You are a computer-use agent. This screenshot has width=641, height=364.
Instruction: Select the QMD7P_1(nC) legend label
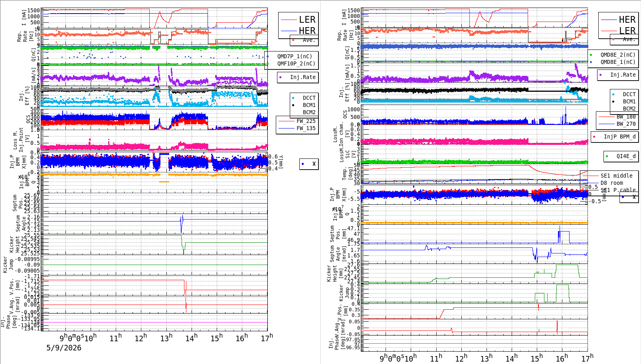point(295,56)
